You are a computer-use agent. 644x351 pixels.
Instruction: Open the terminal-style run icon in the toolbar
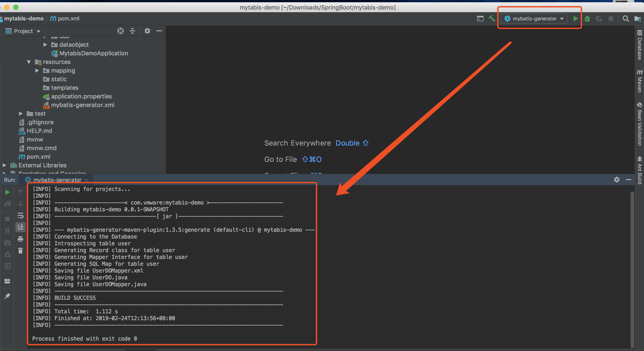click(x=480, y=19)
